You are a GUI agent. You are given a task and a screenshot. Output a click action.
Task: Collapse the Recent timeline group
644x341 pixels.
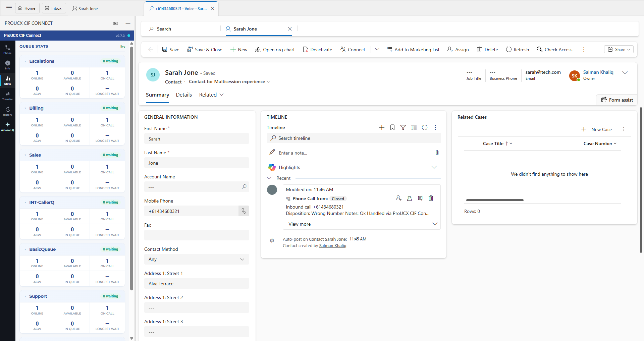pos(269,178)
